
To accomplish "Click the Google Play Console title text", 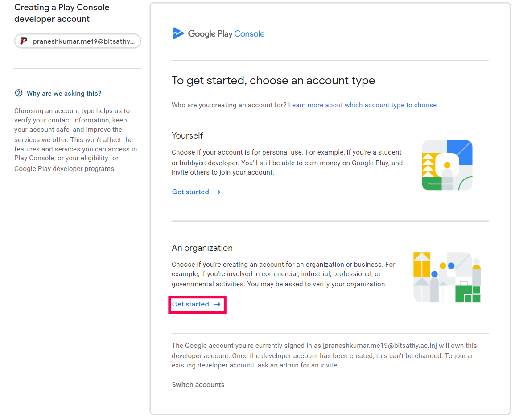I will click(226, 34).
